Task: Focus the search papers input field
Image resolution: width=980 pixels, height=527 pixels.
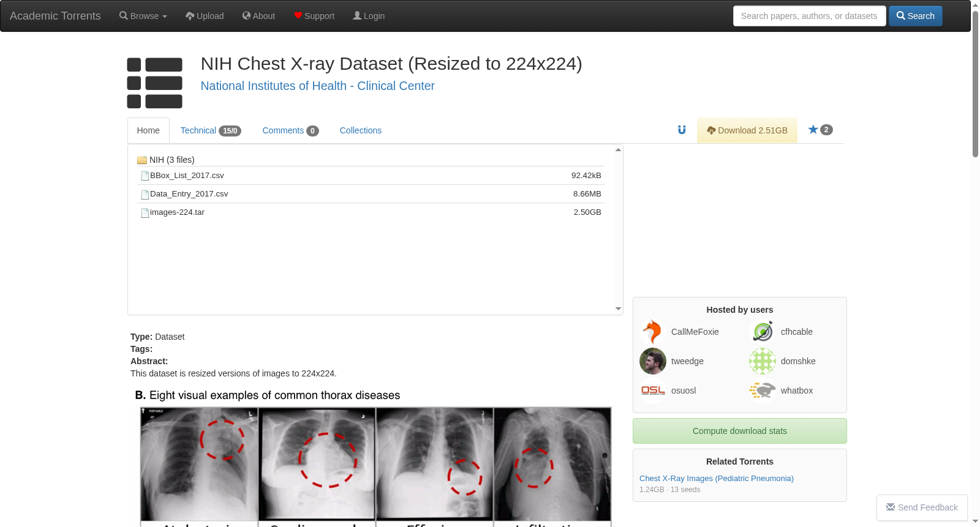Action: [809, 16]
